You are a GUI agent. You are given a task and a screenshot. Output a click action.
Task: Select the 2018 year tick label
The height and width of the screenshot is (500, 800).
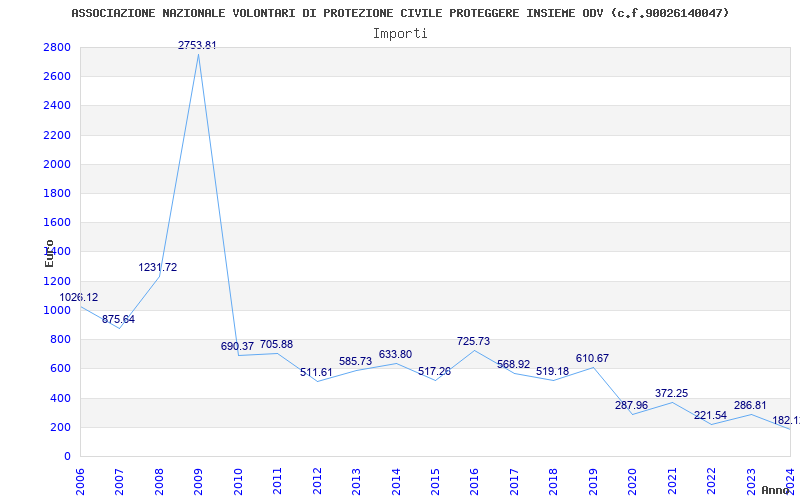554,482
